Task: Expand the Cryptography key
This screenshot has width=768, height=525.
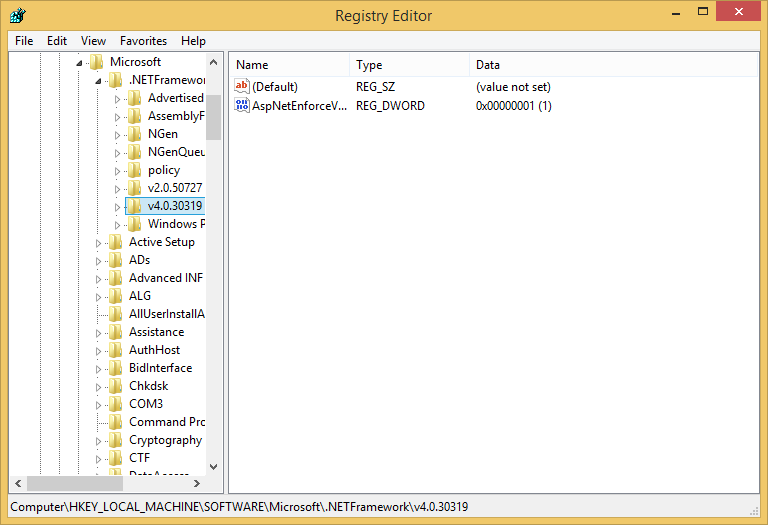Action: [98, 441]
